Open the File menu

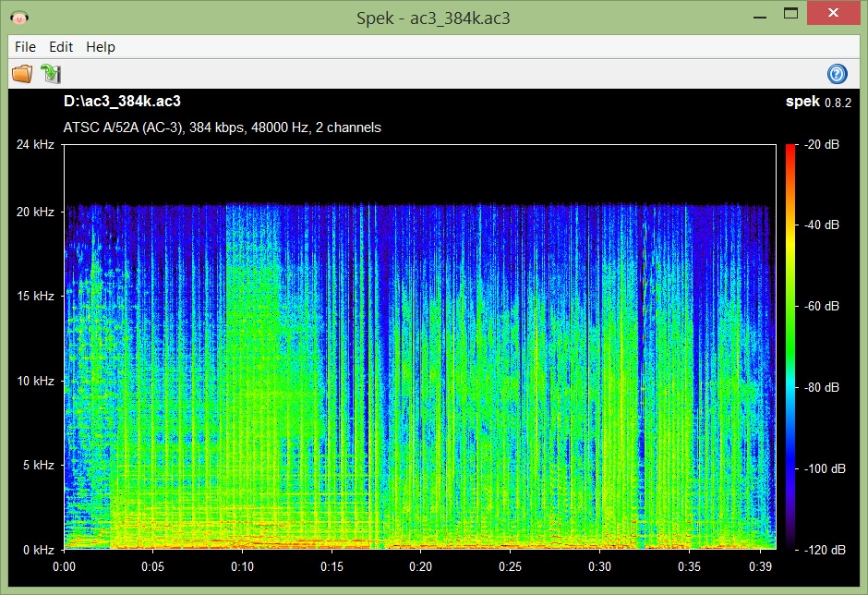click(x=25, y=46)
